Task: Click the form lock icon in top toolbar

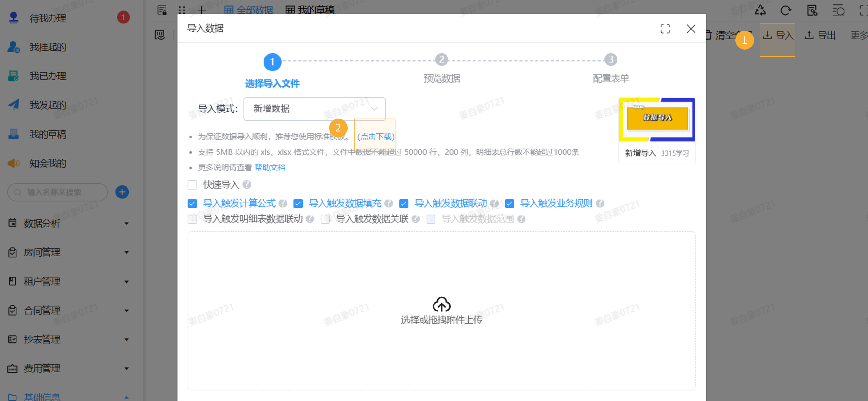Action: (x=162, y=10)
